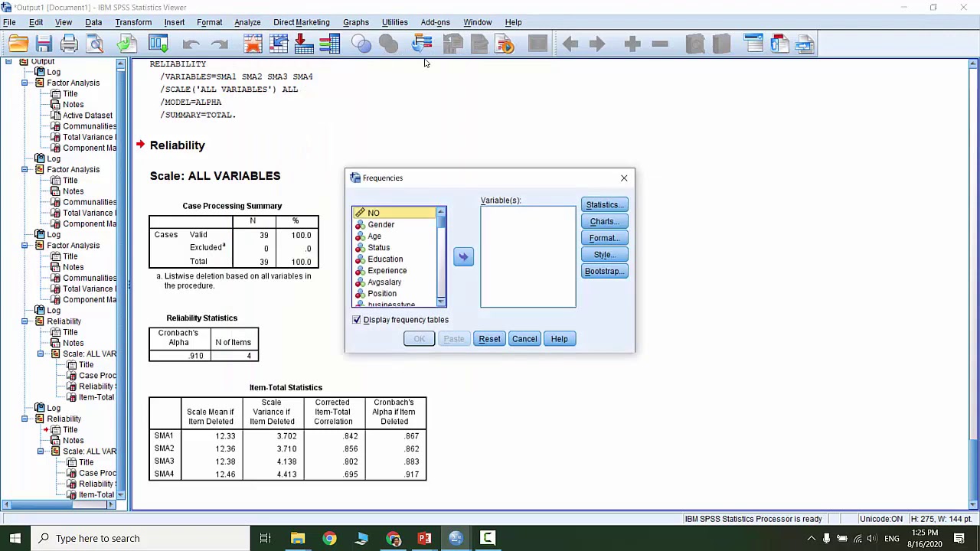Uncheck Display frequency tables checkbox
Viewport: 980px width, 551px height.
pyautogui.click(x=357, y=320)
